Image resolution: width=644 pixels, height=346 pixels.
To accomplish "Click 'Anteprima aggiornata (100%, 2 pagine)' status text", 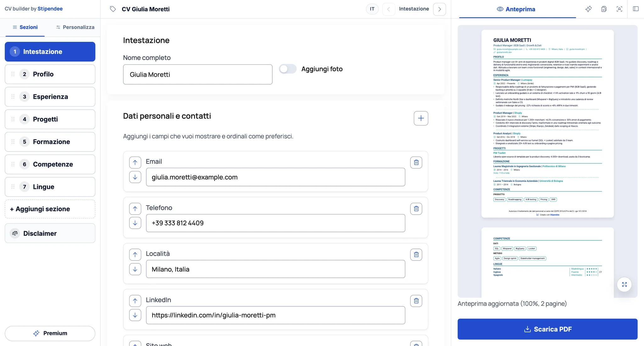I will pos(512,304).
